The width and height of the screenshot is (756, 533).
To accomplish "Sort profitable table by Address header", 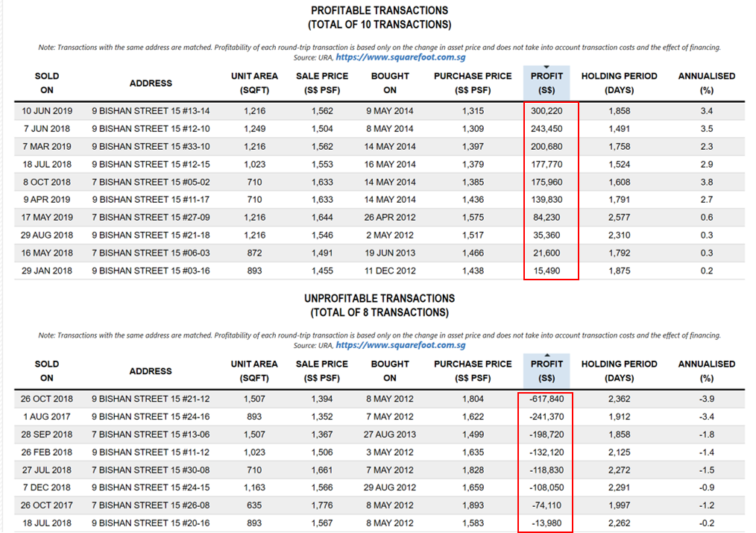I will click(x=151, y=83).
